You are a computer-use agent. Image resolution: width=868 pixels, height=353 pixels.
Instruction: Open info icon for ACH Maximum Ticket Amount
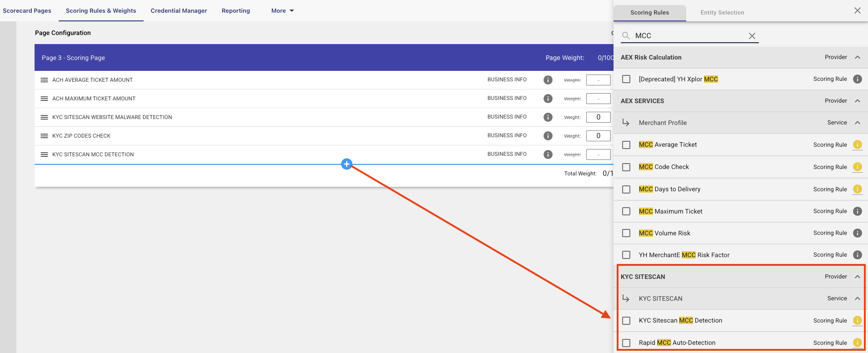[x=548, y=99]
